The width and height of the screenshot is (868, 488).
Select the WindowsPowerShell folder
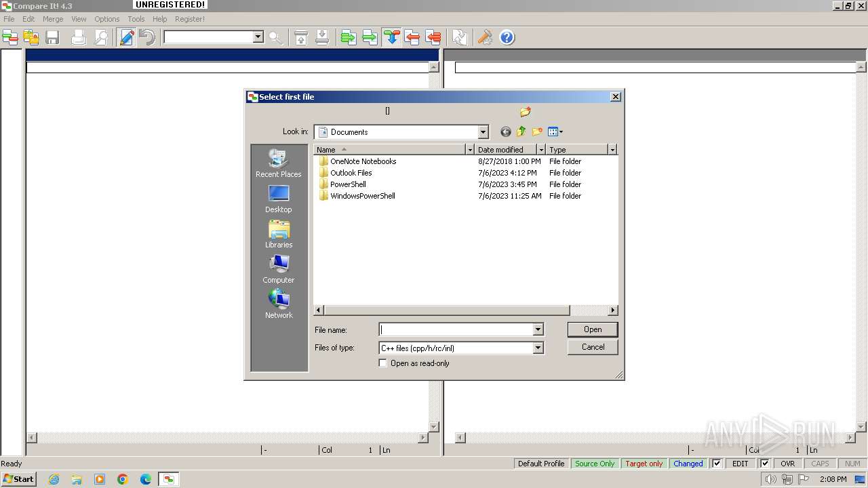(x=362, y=196)
